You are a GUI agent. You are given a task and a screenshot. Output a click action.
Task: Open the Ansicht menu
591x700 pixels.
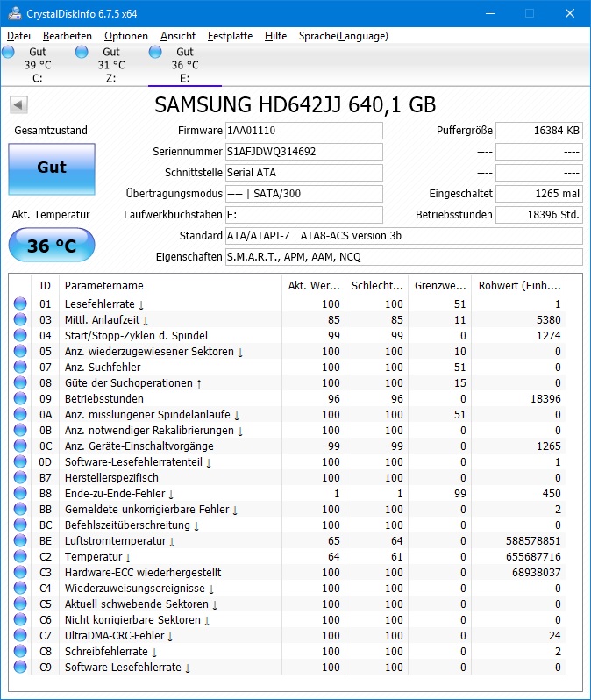coord(178,36)
